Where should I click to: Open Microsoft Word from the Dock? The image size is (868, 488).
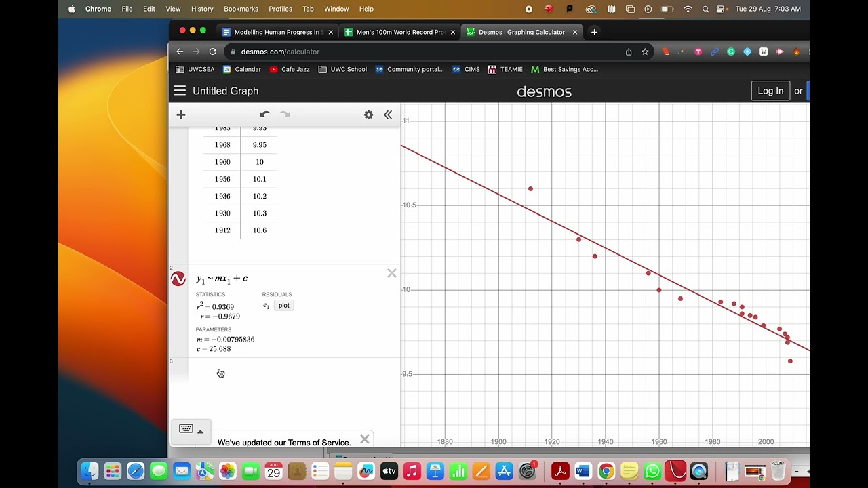pos(583,470)
